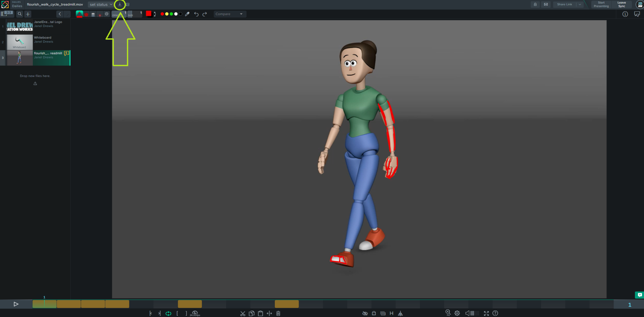Cut the current frame annotation
Screen dimensions: 644x317
[243, 313]
